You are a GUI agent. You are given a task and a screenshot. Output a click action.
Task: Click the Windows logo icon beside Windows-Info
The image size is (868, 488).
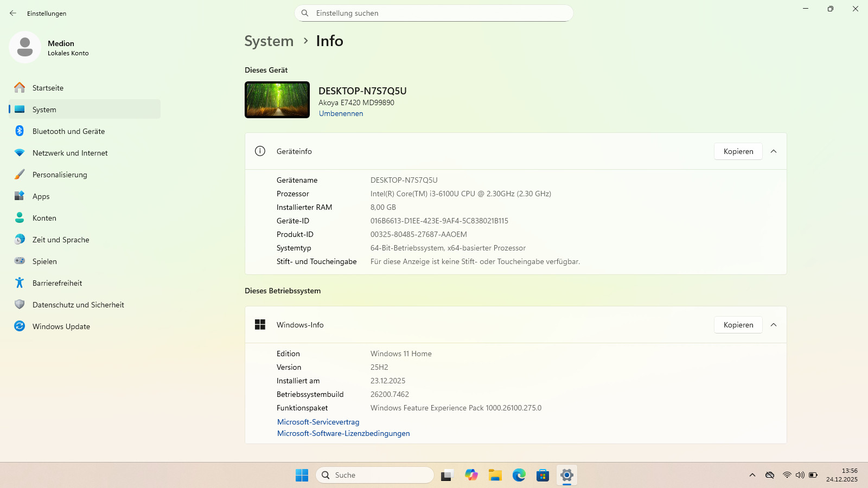click(260, 325)
